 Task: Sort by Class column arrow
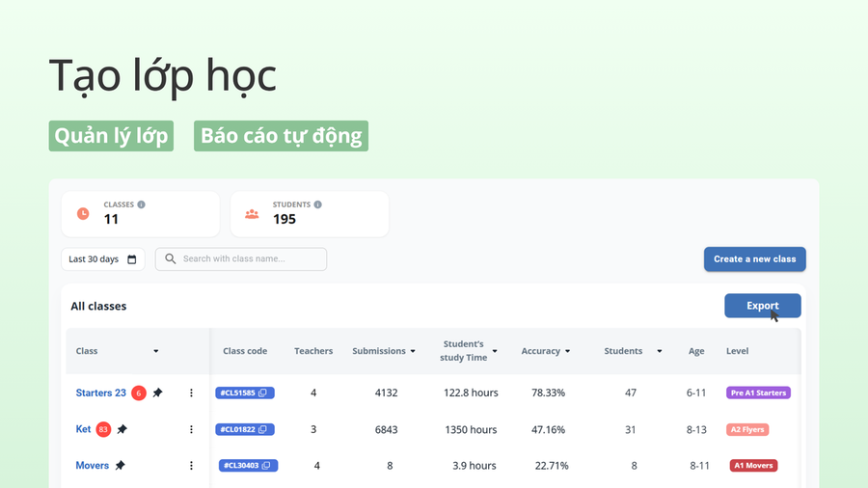(156, 351)
